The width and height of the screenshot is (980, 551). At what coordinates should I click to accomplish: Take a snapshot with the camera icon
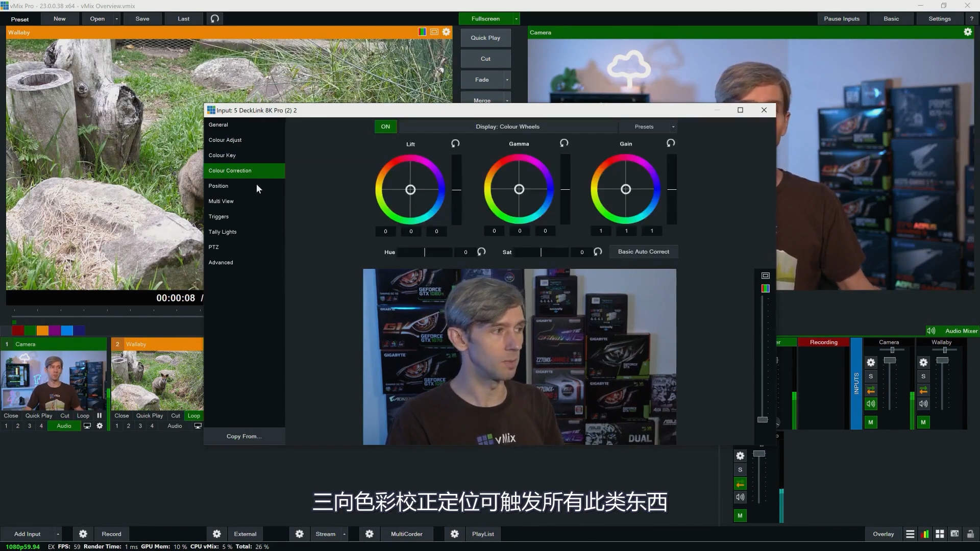pyautogui.click(x=954, y=534)
